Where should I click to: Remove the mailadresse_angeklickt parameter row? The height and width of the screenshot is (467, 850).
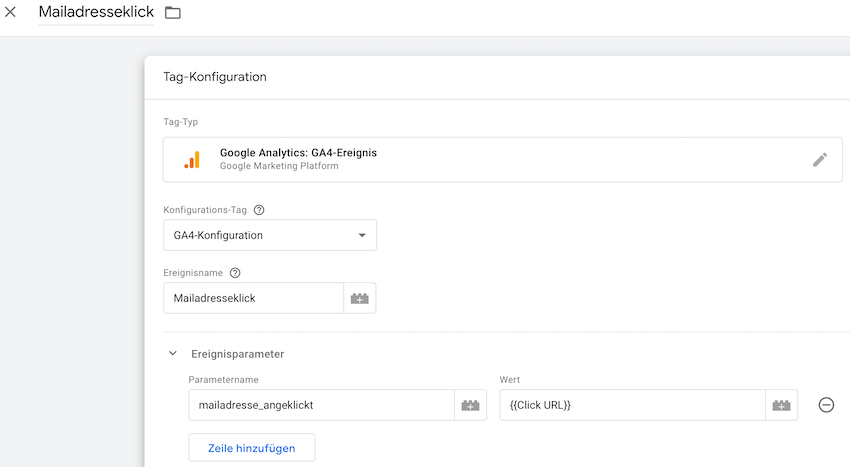click(826, 405)
